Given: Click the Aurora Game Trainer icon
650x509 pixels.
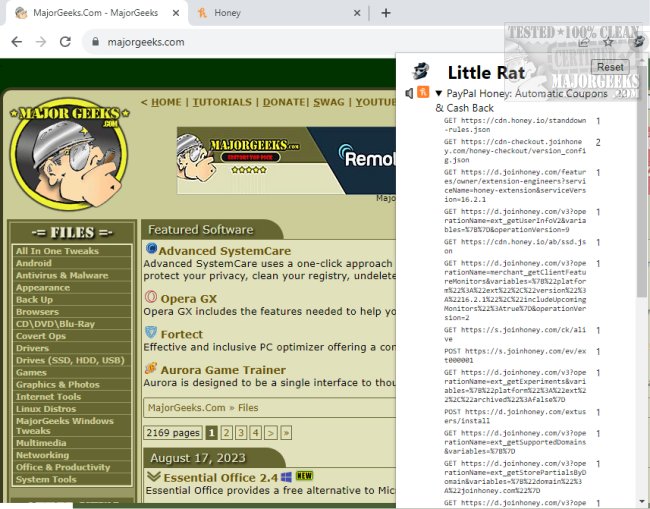Looking at the screenshot, I should coord(151,368).
